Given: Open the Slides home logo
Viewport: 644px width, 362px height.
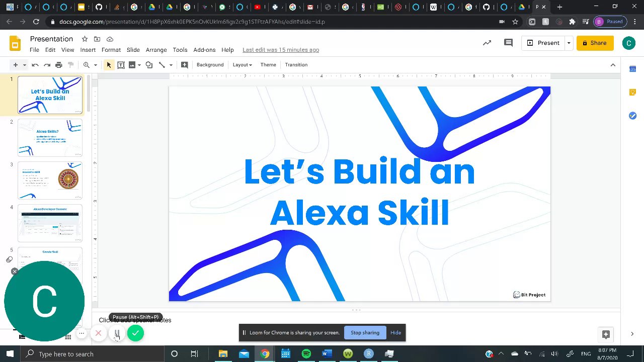Looking at the screenshot, I should pos(15,43).
